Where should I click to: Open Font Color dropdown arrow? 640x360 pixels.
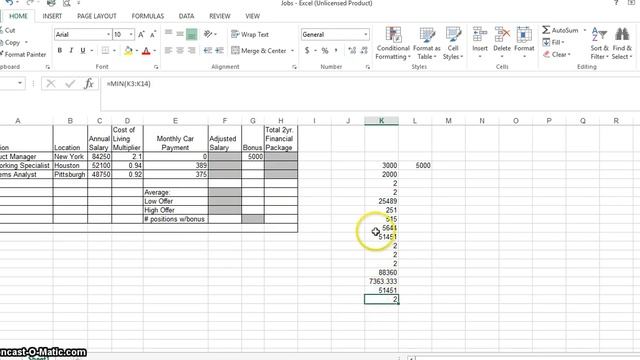click(x=155, y=51)
